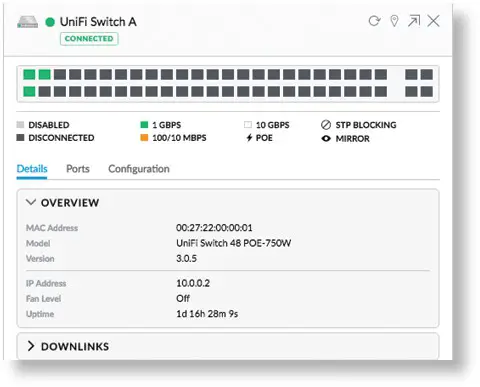Image resolution: width=480 pixels, height=387 pixels.
Task: Click the Fan Level value Off
Action: tap(183, 298)
